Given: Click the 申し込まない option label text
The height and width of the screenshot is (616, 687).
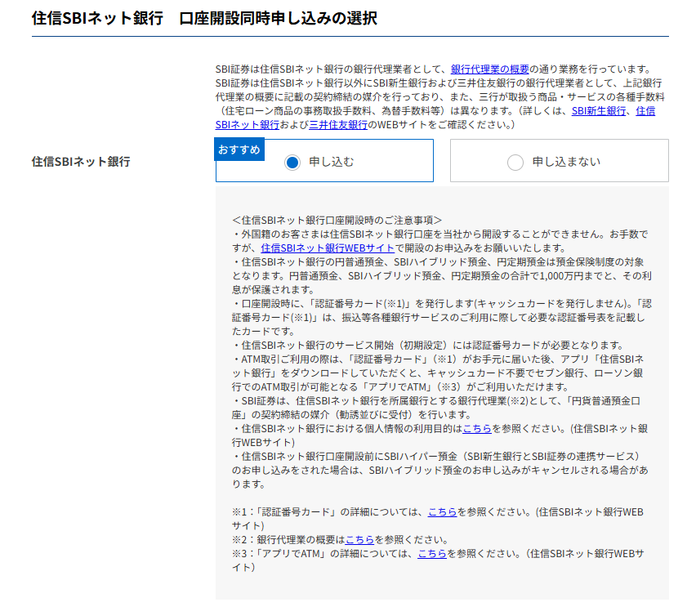Looking at the screenshot, I should [565, 162].
